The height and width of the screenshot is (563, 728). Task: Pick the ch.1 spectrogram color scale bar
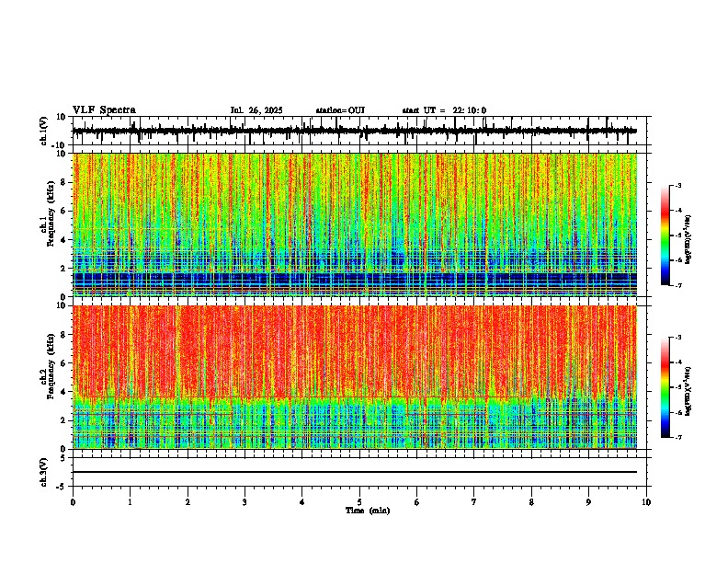(665, 236)
